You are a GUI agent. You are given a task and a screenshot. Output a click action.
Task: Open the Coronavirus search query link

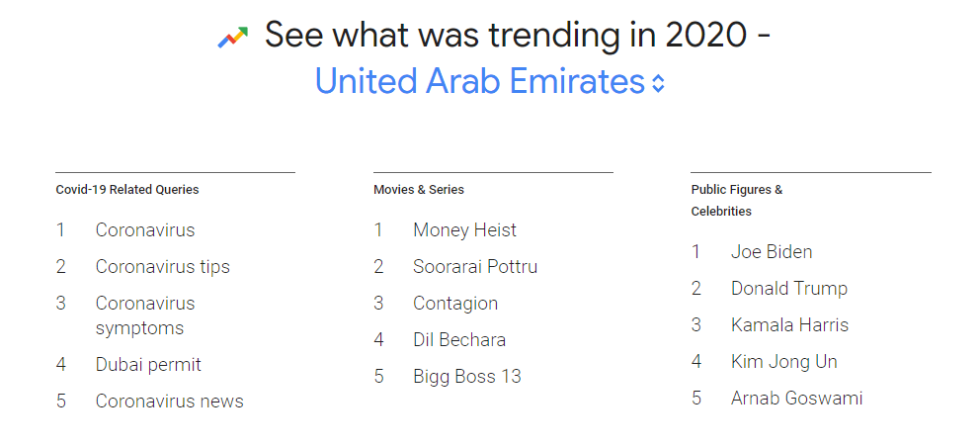(145, 230)
